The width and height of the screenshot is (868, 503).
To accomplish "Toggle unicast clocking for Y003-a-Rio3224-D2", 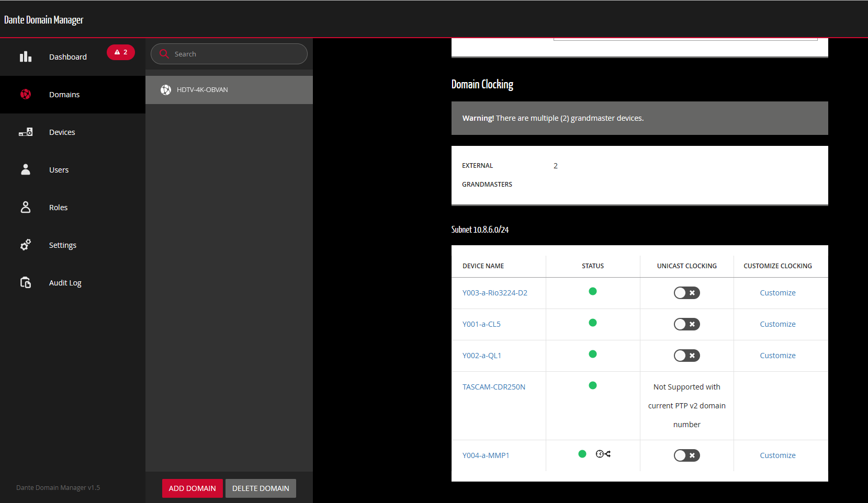I will (686, 293).
